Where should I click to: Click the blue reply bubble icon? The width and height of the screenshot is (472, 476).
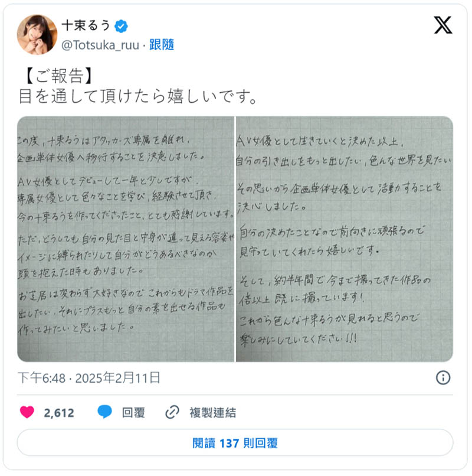(104, 412)
